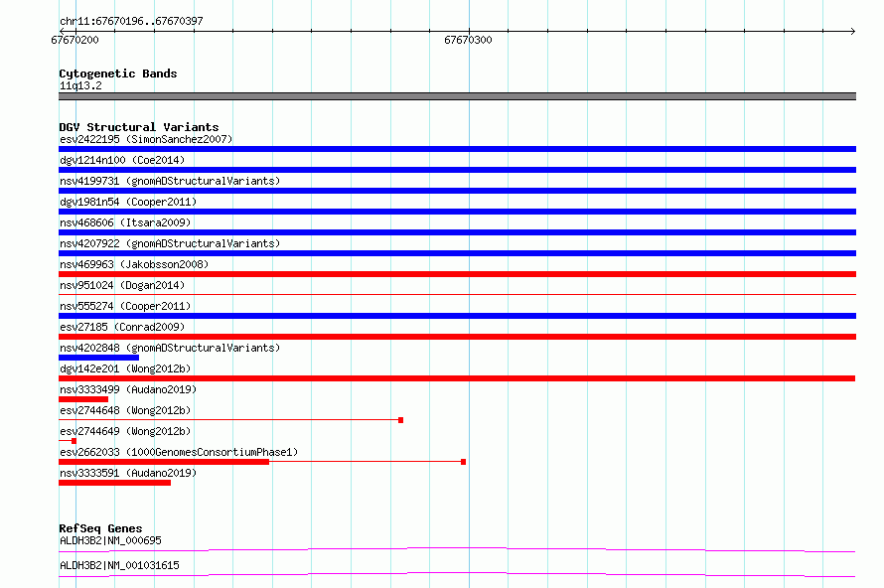Click the right arrow end of the ruler
Screen dimensions: 884x588
point(853,31)
